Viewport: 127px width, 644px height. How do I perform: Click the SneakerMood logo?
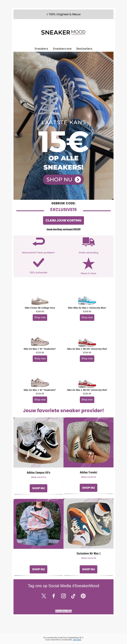point(63,32)
